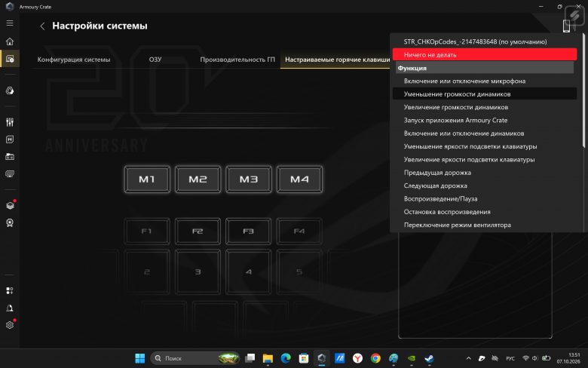Choose Запуск приложения Armoury Crate
The height and width of the screenshot is (368, 588).
coord(485,120)
